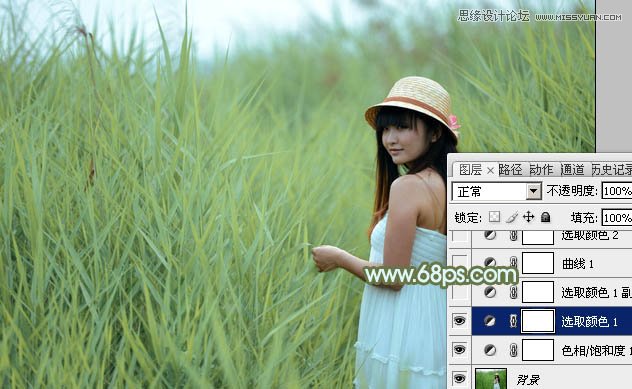Click lock position move icon
The height and width of the screenshot is (389, 632).
pyautogui.click(x=528, y=217)
